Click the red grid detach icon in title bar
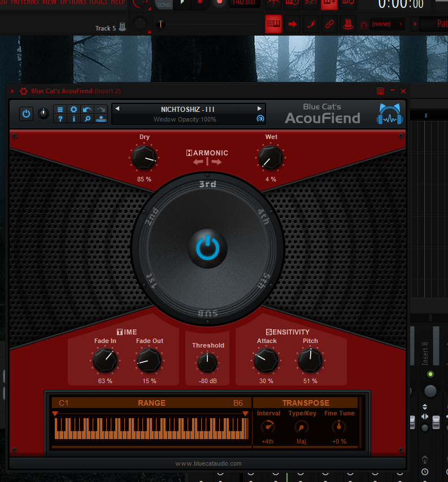 tap(380, 91)
